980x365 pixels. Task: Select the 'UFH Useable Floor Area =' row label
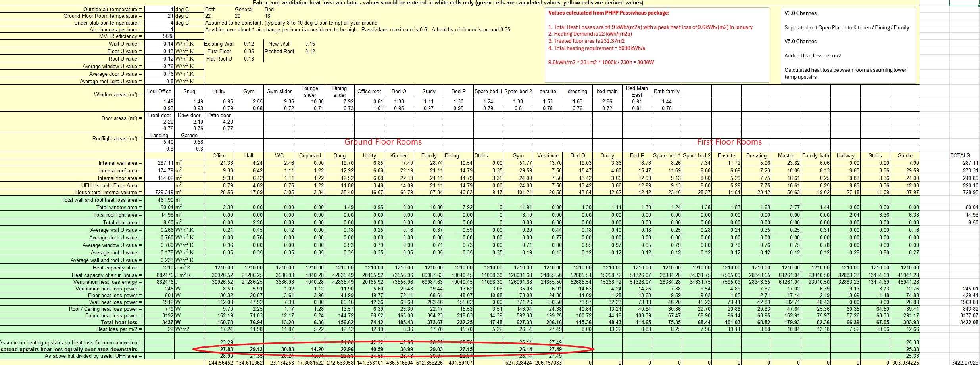[x=111, y=185]
